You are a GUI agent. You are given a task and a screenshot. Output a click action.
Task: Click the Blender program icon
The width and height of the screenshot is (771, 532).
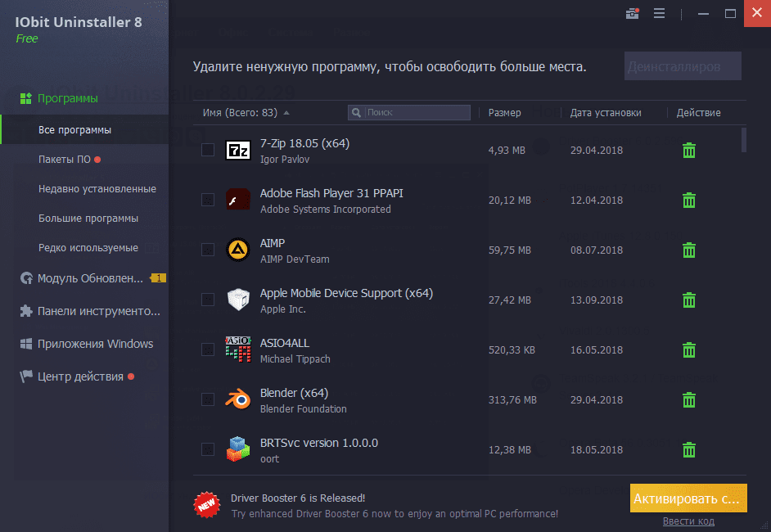pos(238,399)
